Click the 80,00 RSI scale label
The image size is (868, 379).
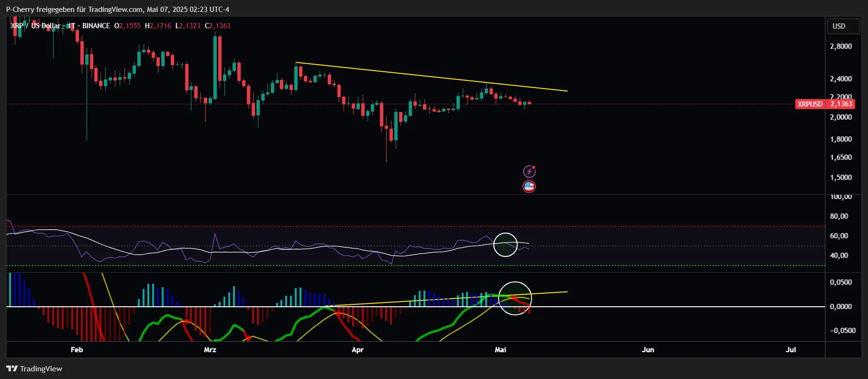click(839, 216)
